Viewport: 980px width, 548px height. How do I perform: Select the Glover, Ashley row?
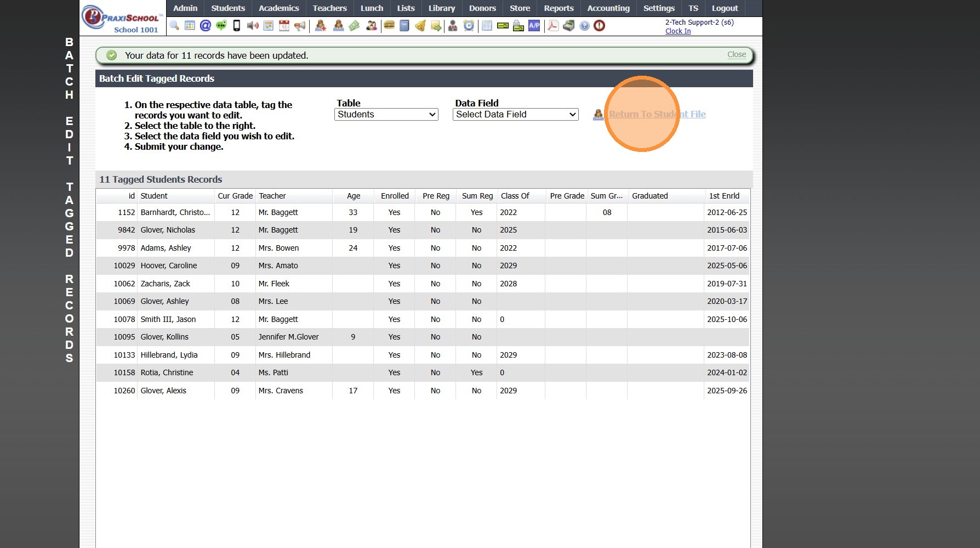coord(423,301)
